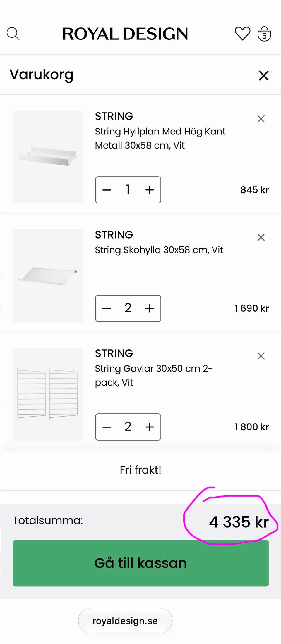Open the String Gavlar product thumbnail
This screenshot has height=644, width=281.
(48, 394)
